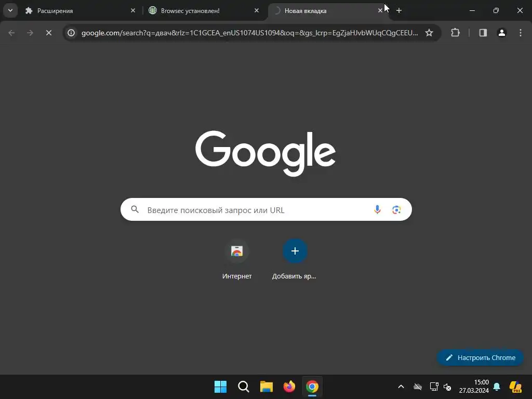Open the PRE app tray icon

pos(516,387)
